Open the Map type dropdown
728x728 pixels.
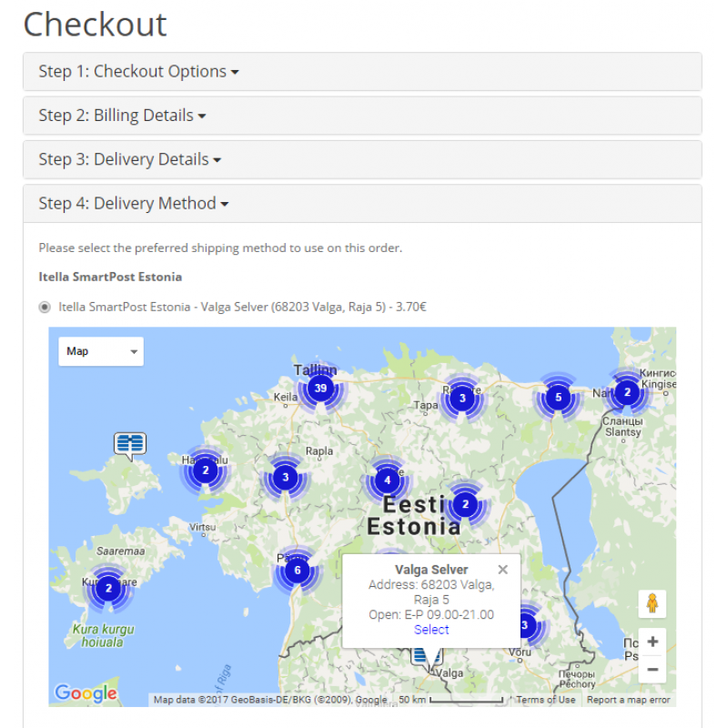click(101, 351)
